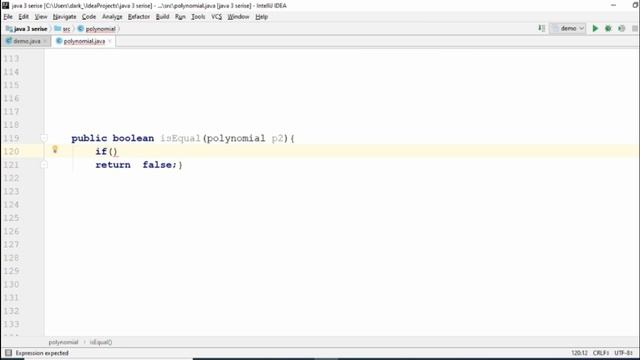Viewport: 640px width, 360px height.
Task: Open the Analyze menu
Action: 112,17
